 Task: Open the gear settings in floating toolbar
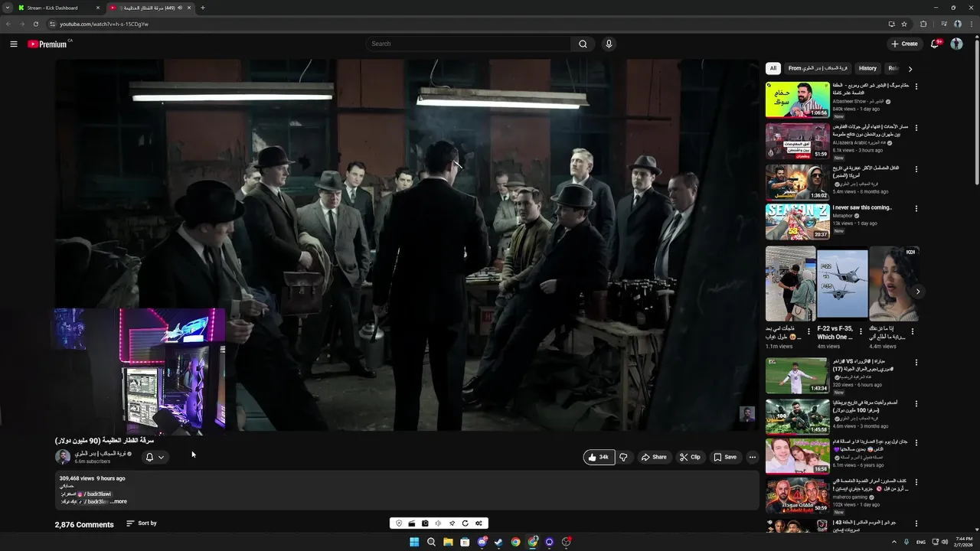(479, 523)
